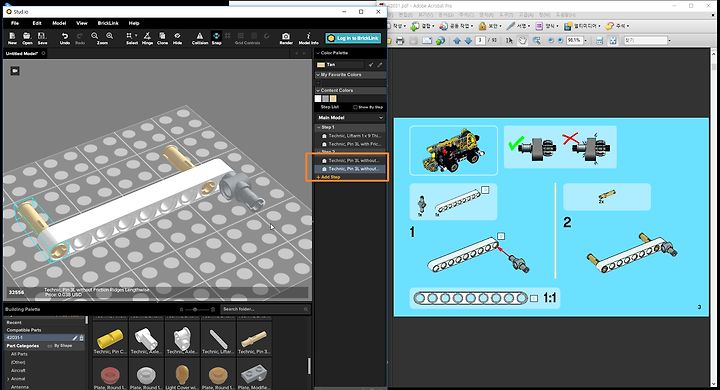
Task: Toggle Collision detection
Action: point(200,38)
